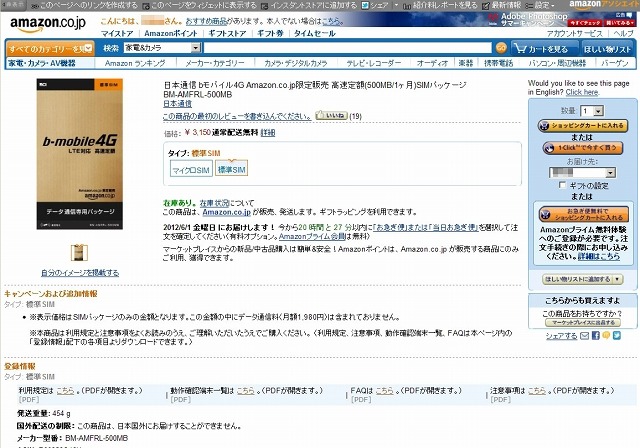The width and height of the screenshot is (640, 448).
Task: Click 最新情報 toolbar item
Action: tap(502, 6)
